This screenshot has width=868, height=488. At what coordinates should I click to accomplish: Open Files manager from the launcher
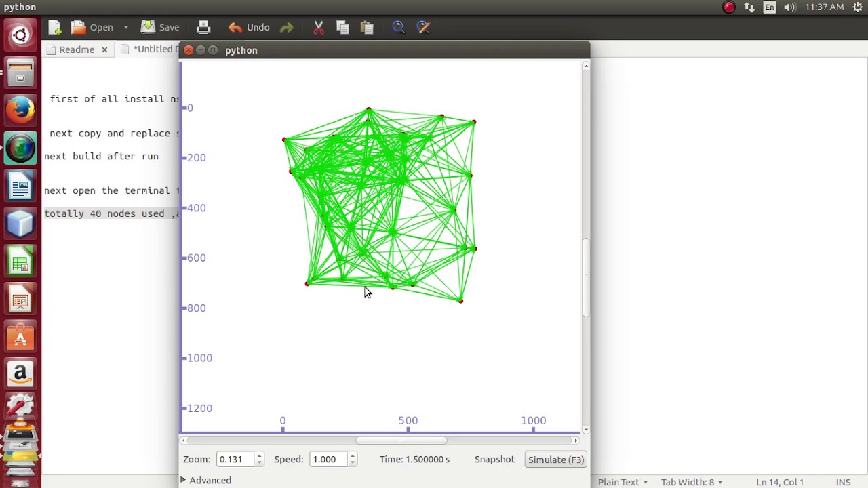pos(20,72)
